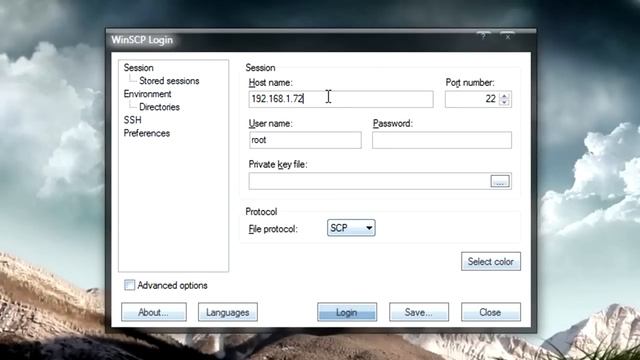Open the Preferences tree item

[147, 133]
